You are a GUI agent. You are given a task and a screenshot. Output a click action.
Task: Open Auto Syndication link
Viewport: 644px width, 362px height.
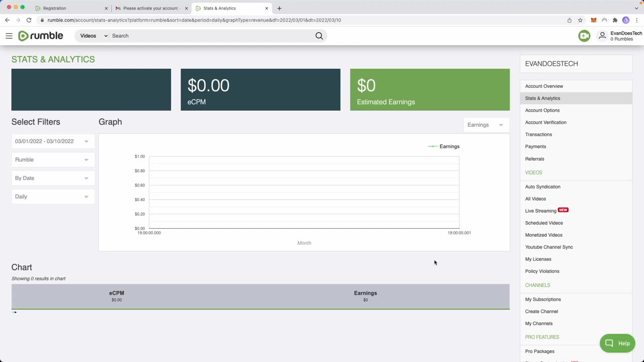(x=543, y=187)
